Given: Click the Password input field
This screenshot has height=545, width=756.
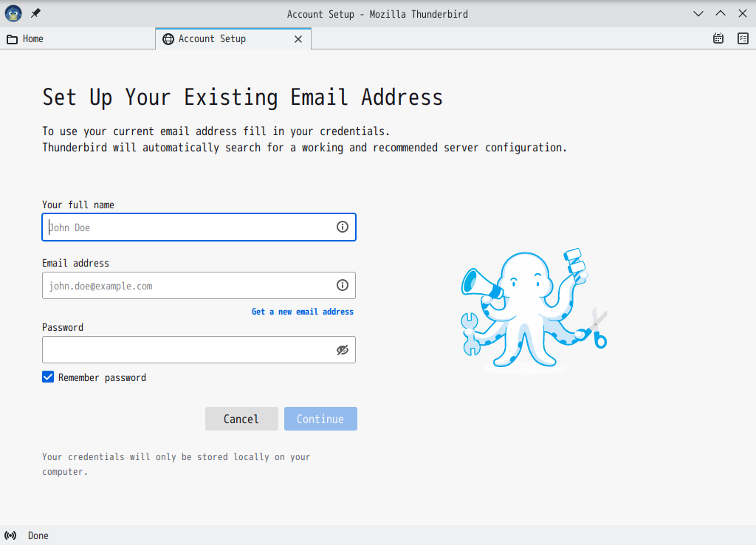Looking at the screenshot, I should click(199, 349).
